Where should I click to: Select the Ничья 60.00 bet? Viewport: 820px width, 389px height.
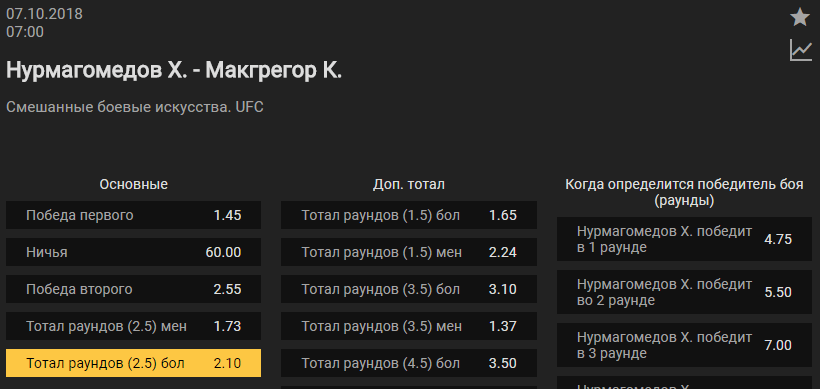(x=133, y=252)
